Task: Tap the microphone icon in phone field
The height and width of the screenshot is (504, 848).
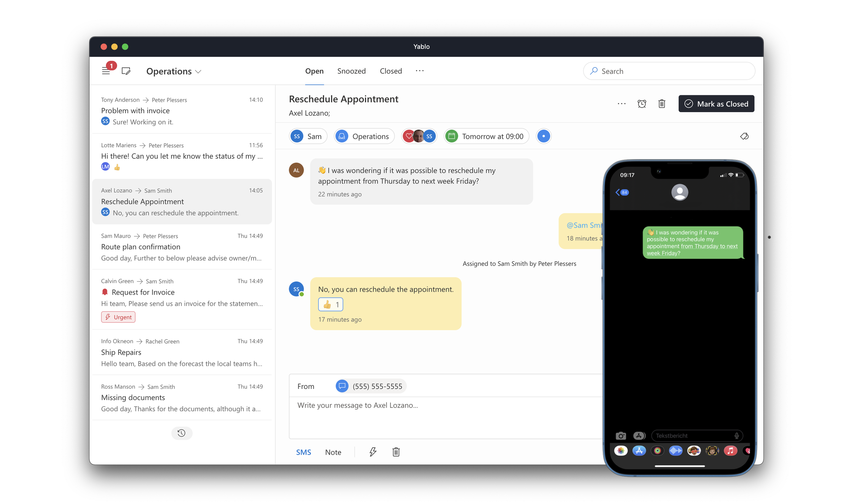Action: pyautogui.click(x=736, y=436)
